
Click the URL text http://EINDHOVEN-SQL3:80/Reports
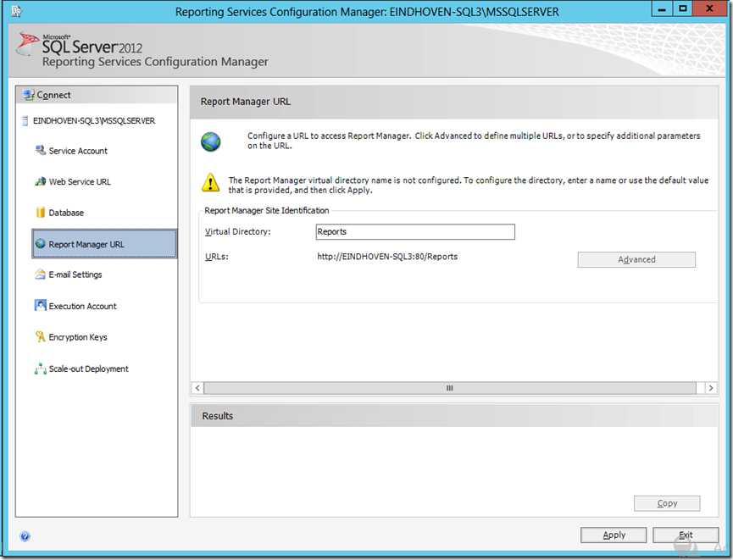(x=387, y=257)
